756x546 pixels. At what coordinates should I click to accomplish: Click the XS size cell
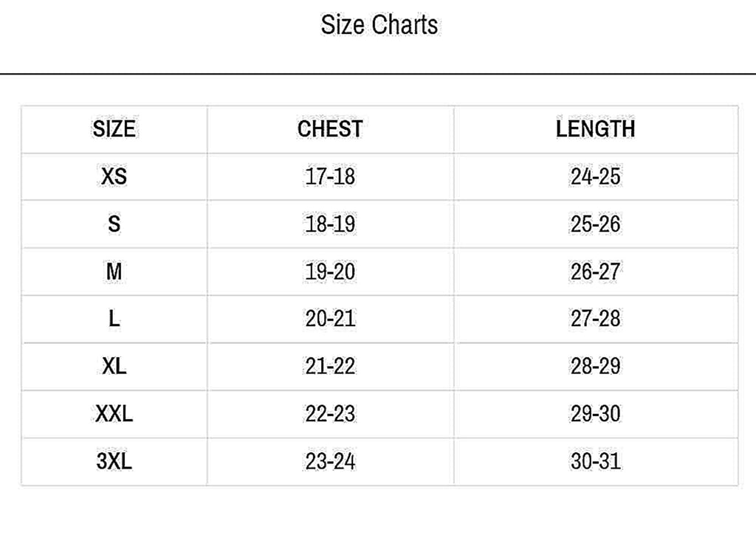click(114, 176)
